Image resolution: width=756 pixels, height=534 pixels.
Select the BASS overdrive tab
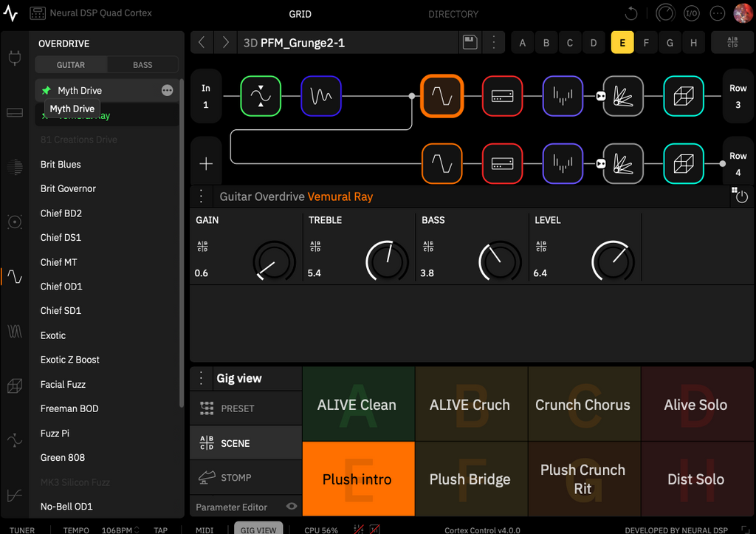pos(142,65)
